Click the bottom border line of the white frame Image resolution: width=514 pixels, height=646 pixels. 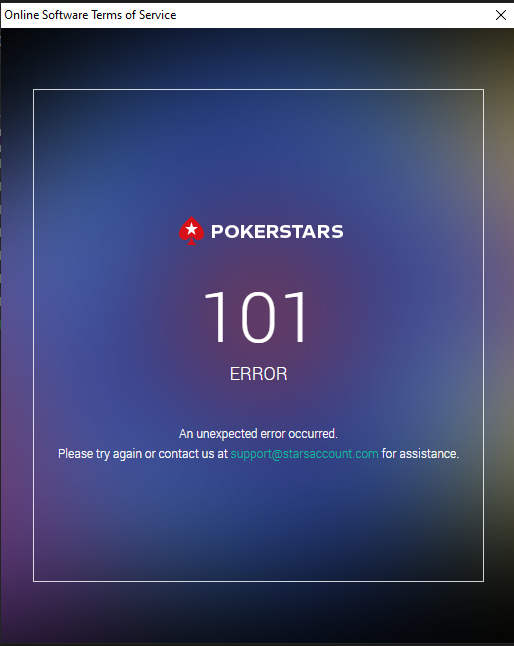(258, 581)
